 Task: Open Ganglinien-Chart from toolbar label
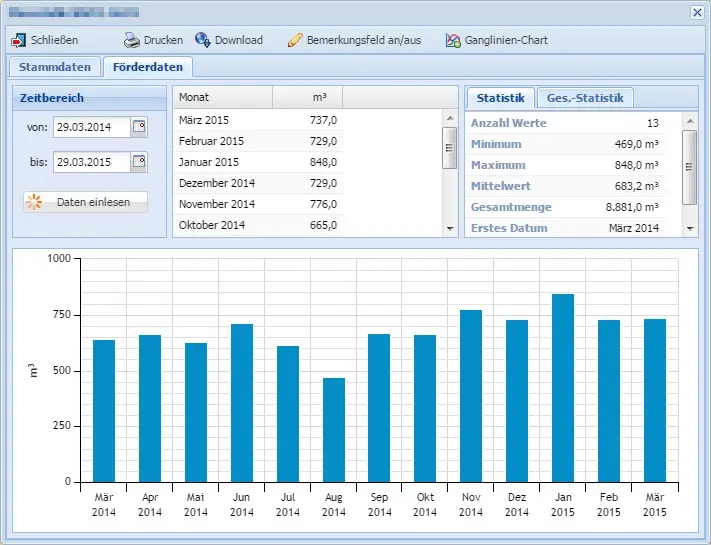coord(506,40)
